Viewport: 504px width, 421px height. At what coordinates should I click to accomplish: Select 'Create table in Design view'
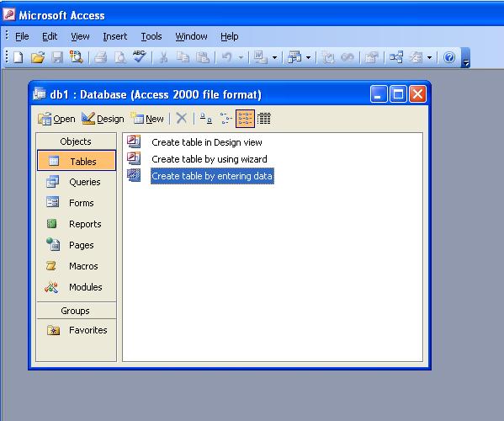tap(207, 142)
